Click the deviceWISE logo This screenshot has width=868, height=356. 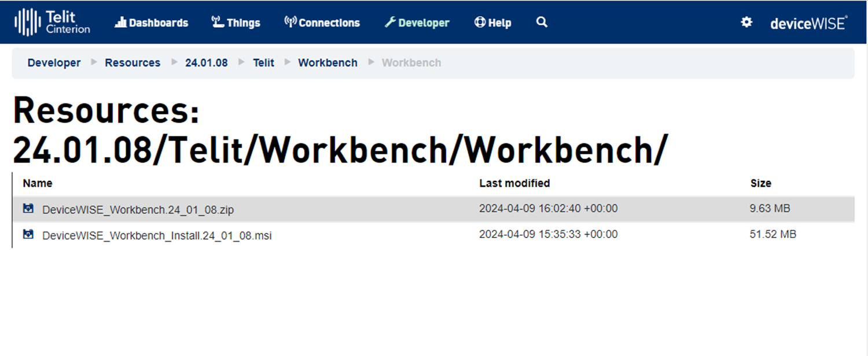pos(808,23)
